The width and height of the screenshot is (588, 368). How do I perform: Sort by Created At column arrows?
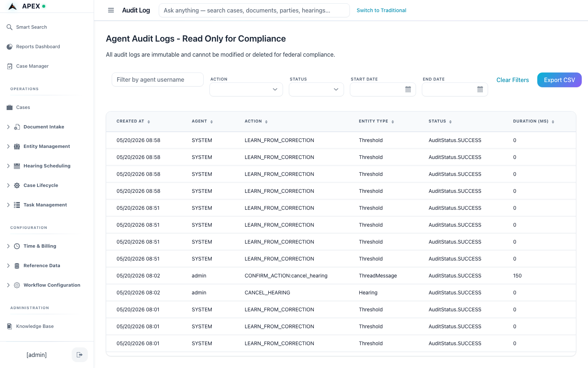[x=148, y=122]
